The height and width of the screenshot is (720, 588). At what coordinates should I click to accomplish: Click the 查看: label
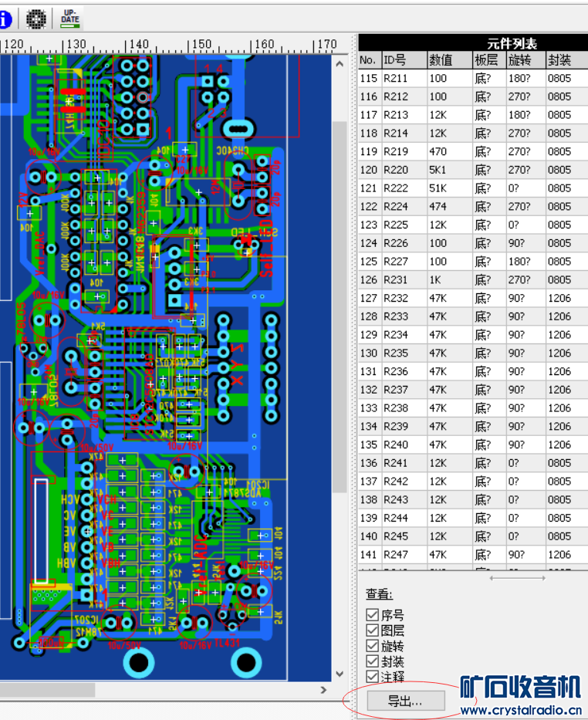[379, 594]
